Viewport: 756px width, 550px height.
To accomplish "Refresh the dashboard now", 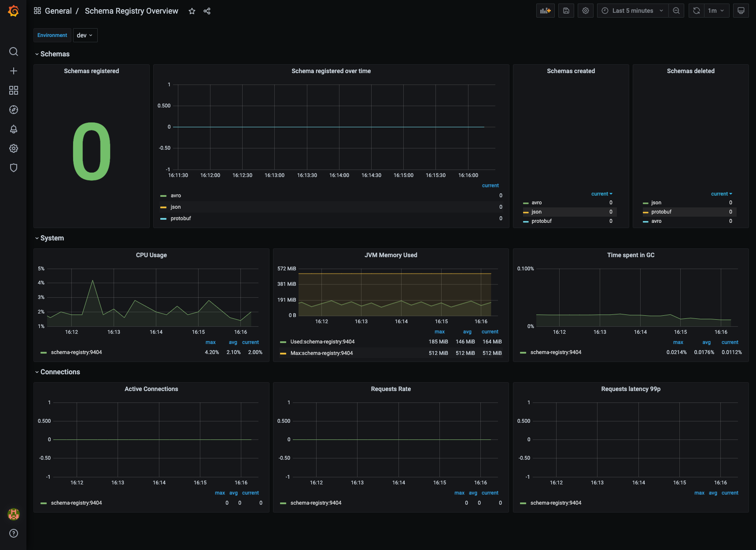I will point(697,11).
